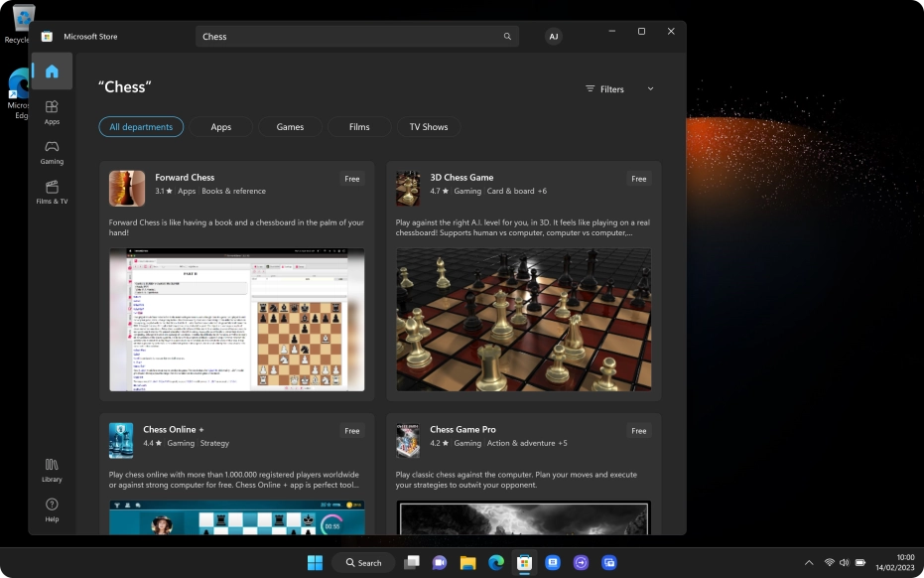This screenshot has width=924, height=578.
Task: Open the Apps section in sidebar
Action: 52,111
